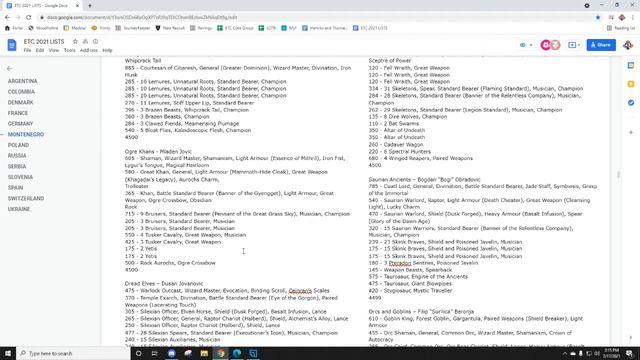Click the vertical scrollbar of the document
The width and height of the screenshot is (640, 360).
tap(619, 174)
